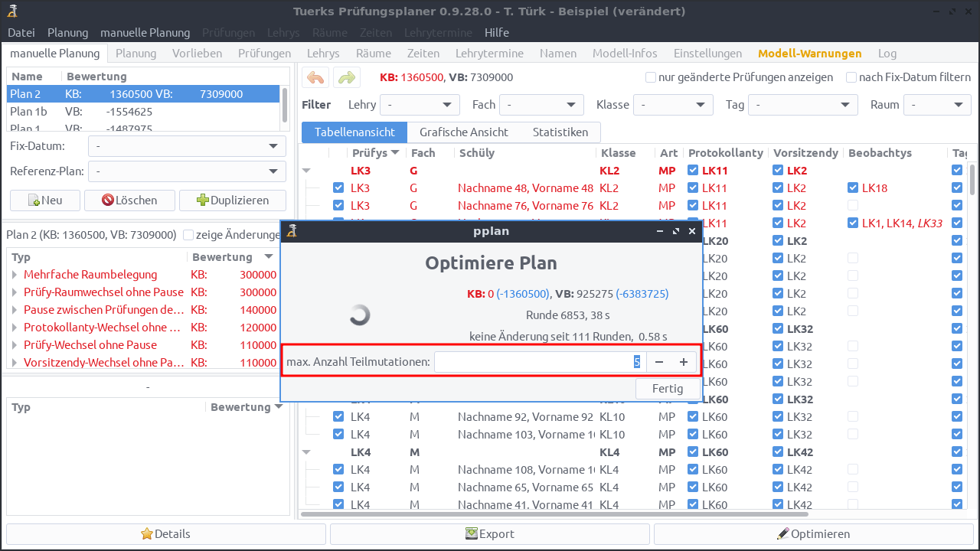Open the Fix-Datum dropdown
The height and width of the screenshot is (551, 980).
pos(187,146)
